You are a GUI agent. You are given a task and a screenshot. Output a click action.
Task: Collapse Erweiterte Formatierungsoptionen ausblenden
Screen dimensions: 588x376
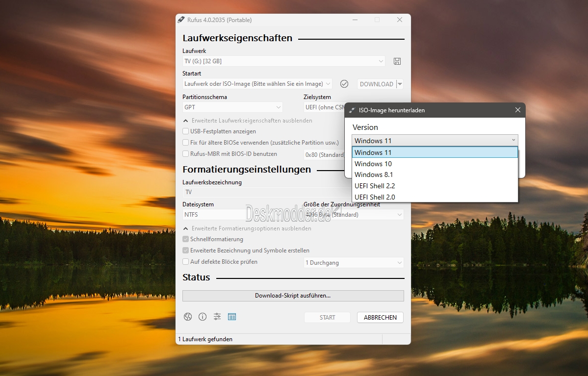click(x=247, y=228)
